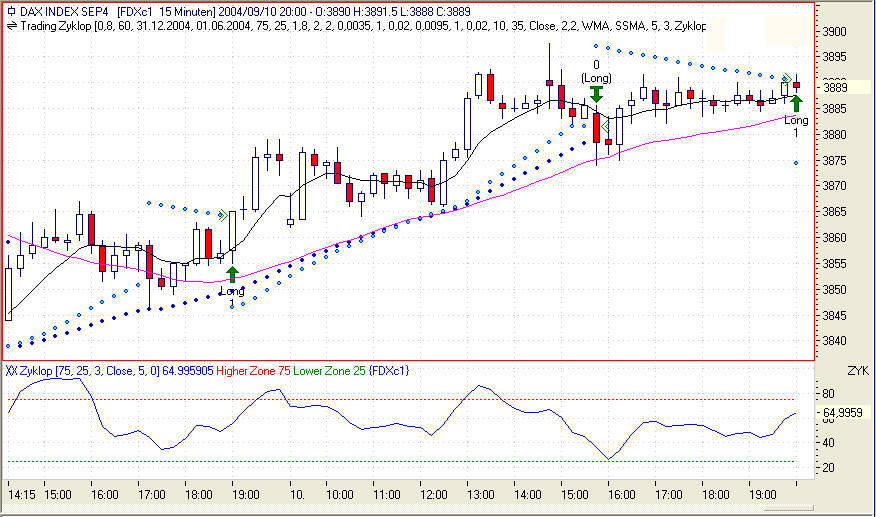Click the green up arrow near 19:00
Image resolution: width=876 pixels, height=517 pixels.
(232, 274)
